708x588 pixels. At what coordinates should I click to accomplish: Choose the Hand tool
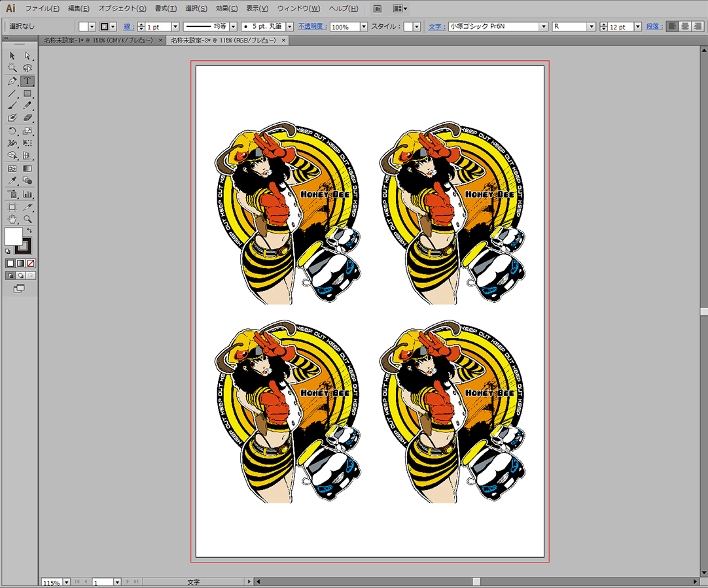point(12,219)
